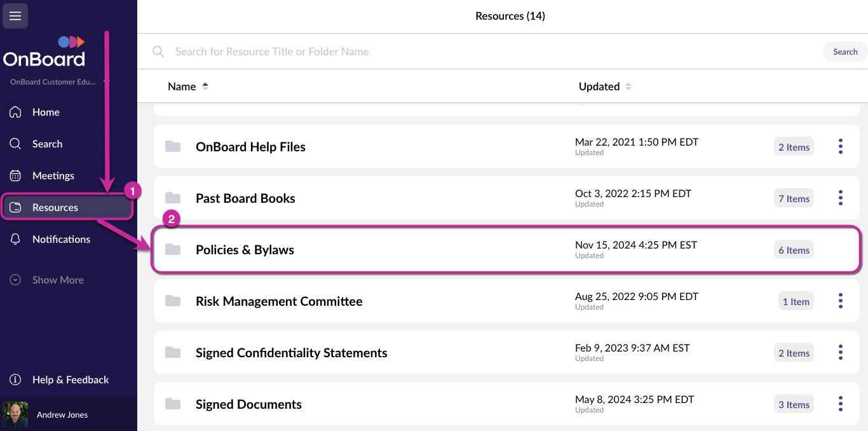Open three-dot menu for Signed Confidentiality Statements
The height and width of the screenshot is (431, 868).
pyautogui.click(x=840, y=353)
